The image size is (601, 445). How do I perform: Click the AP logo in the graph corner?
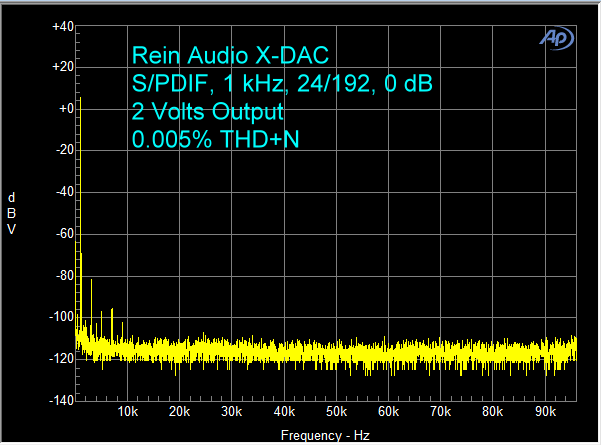pos(557,38)
